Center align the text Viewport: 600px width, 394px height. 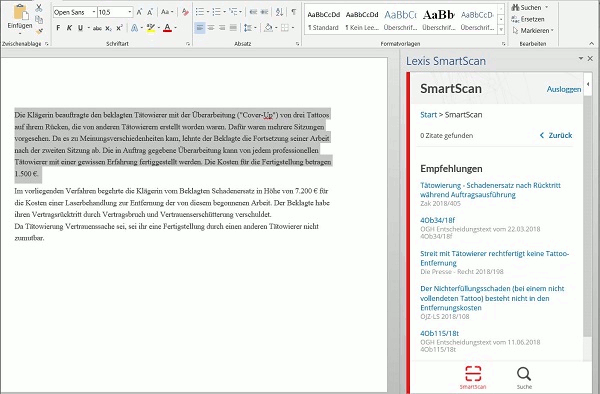pos(211,28)
